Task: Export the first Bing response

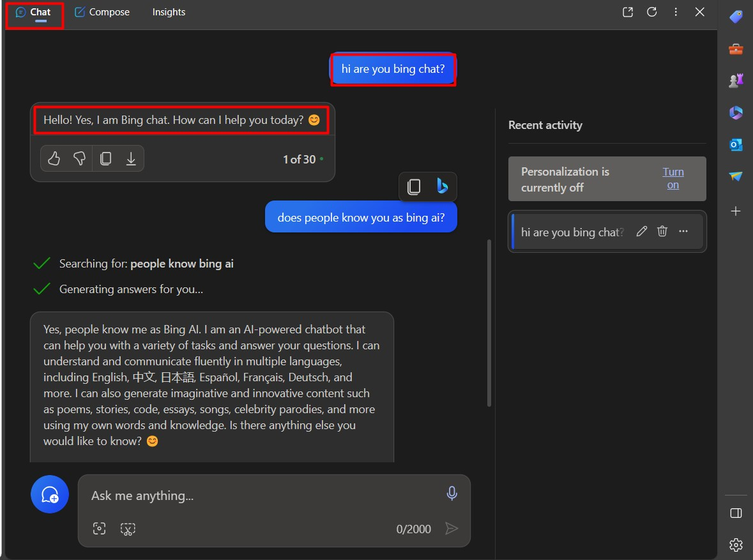Action: (131, 158)
